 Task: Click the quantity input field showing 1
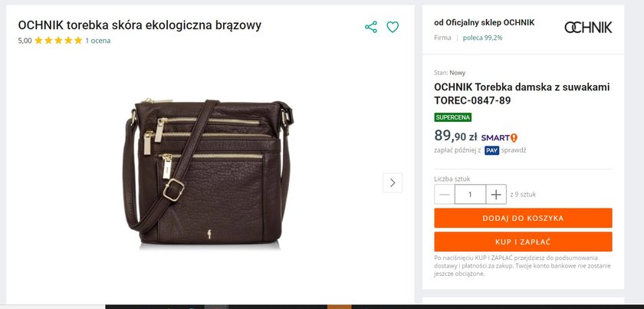(x=470, y=194)
